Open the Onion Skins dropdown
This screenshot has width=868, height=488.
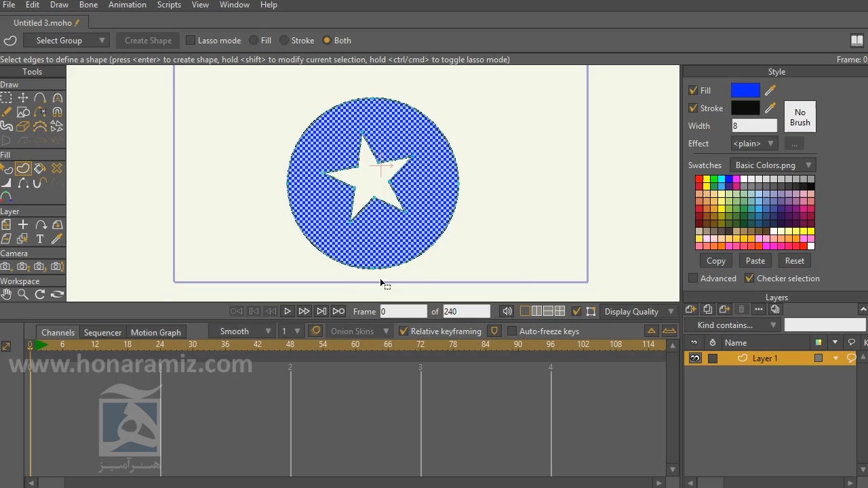click(359, 331)
